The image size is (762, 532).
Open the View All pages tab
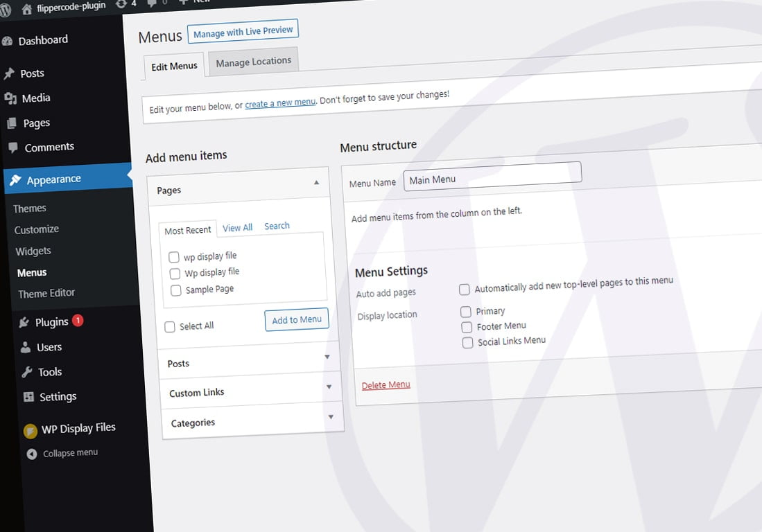(237, 227)
